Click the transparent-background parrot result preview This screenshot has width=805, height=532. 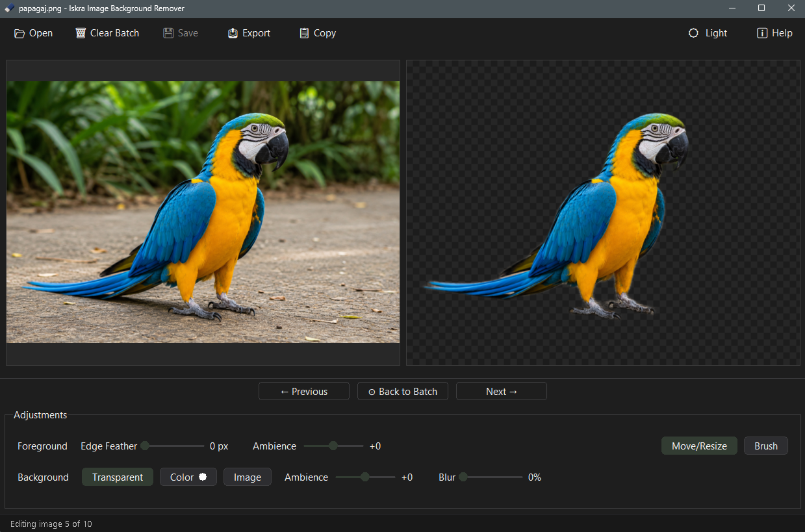(603, 212)
